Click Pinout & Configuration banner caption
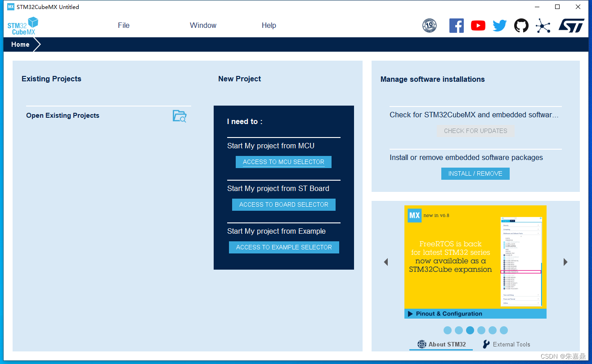 449,314
